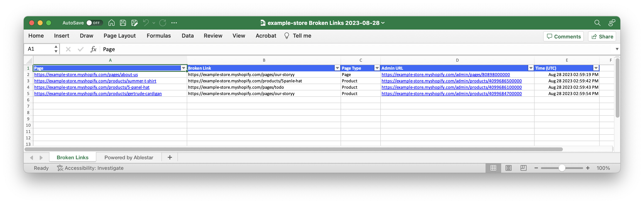Add a new sheet with plus button

(x=170, y=158)
